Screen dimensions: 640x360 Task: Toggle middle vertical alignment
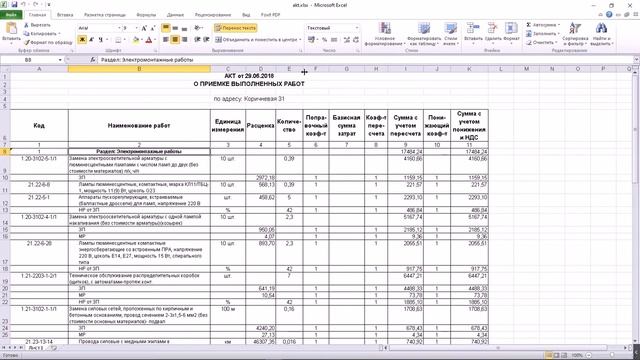tap(175, 28)
